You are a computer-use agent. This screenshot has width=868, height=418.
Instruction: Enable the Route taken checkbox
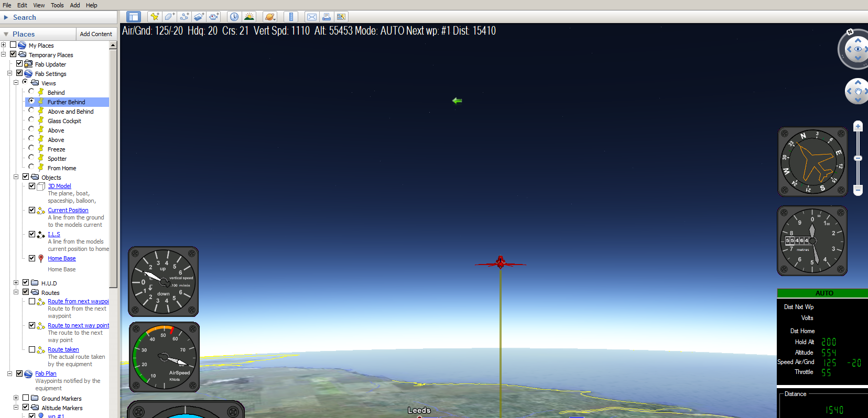coord(32,349)
